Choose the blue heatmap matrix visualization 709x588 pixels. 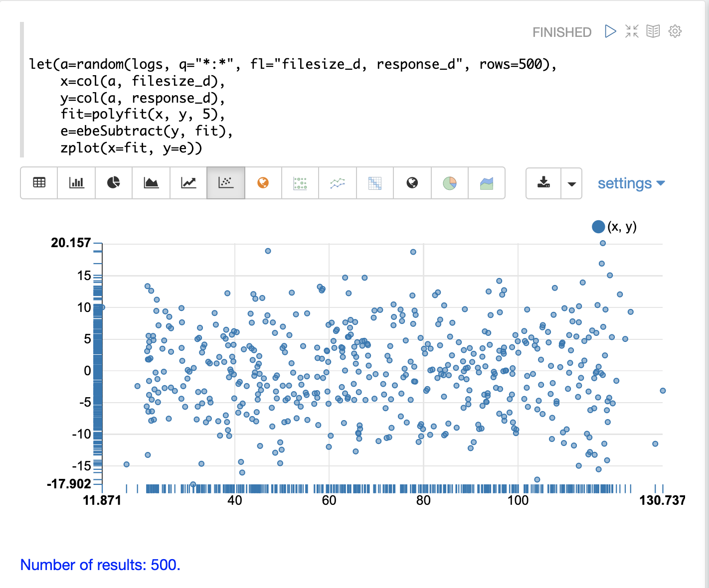pos(375,183)
